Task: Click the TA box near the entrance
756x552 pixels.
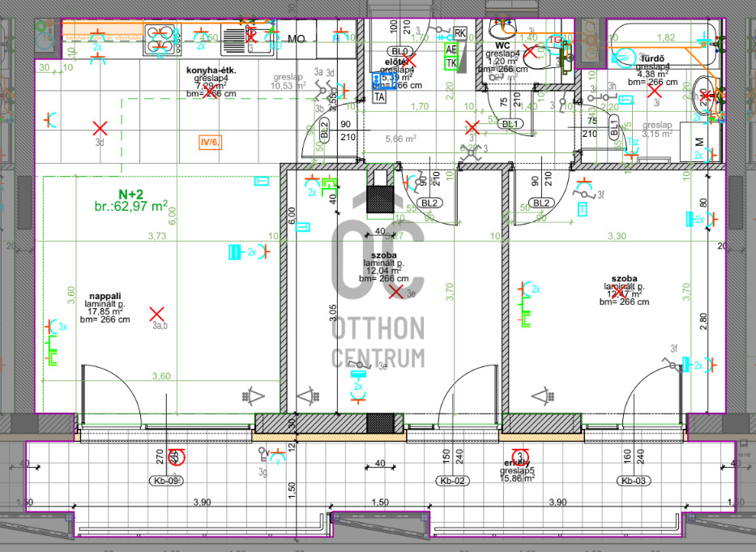Action: (x=379, y=96)
